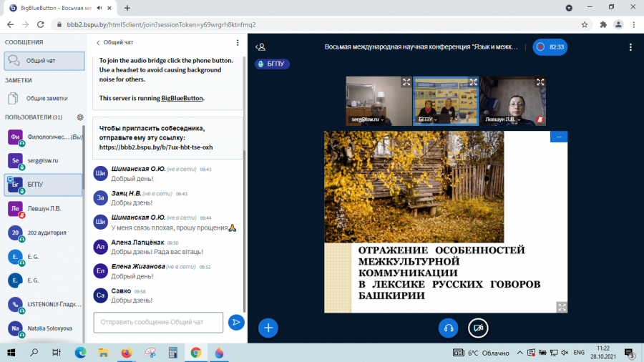644x362 pixels.
Task: Open the blue plus actions button
Action: 268,328
